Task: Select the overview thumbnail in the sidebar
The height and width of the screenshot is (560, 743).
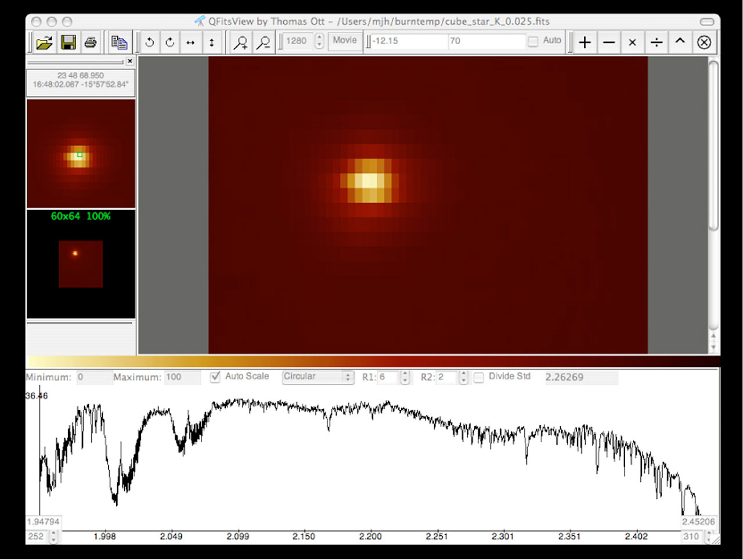Action: point(80,263)
